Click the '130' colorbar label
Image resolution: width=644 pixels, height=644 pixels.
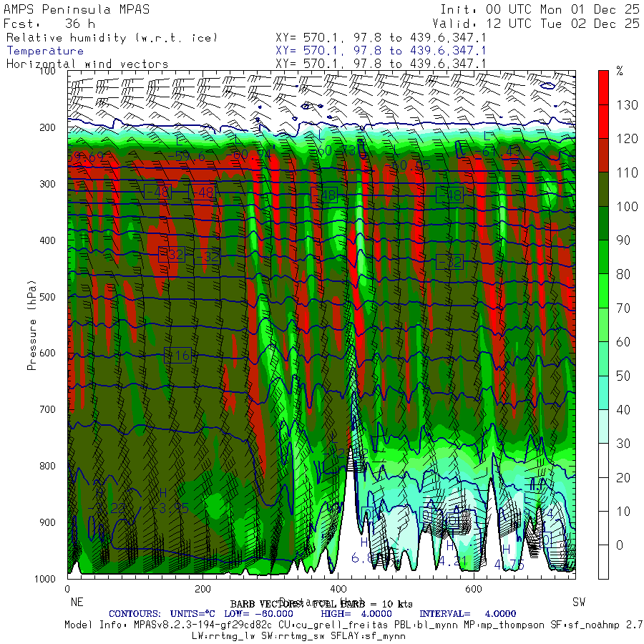(x=627, y=104)
